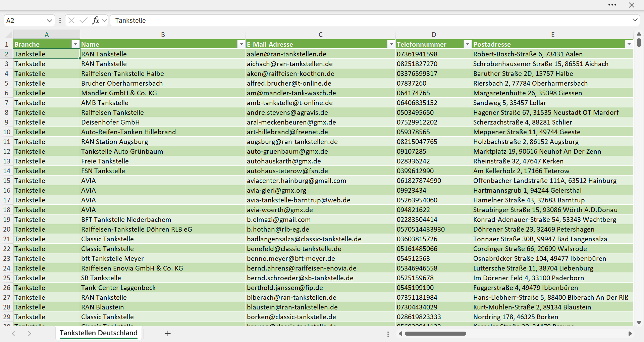This screenshot has height=342, width=644.
Task: Select cell RAN Blaustein
Action: [163, 307]
